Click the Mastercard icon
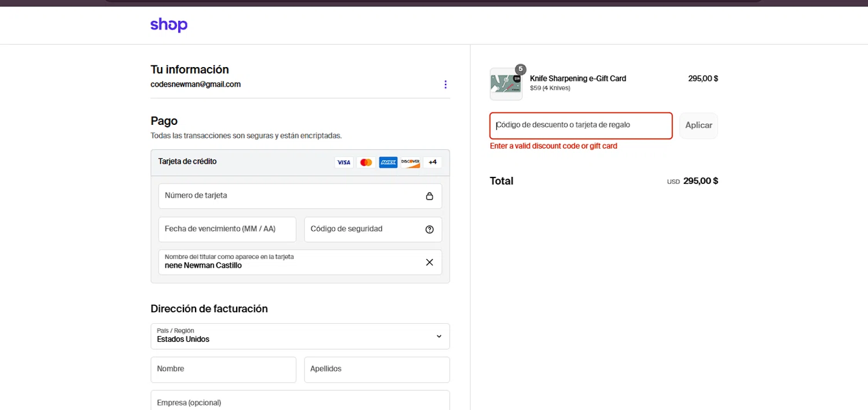 point(366,162)
